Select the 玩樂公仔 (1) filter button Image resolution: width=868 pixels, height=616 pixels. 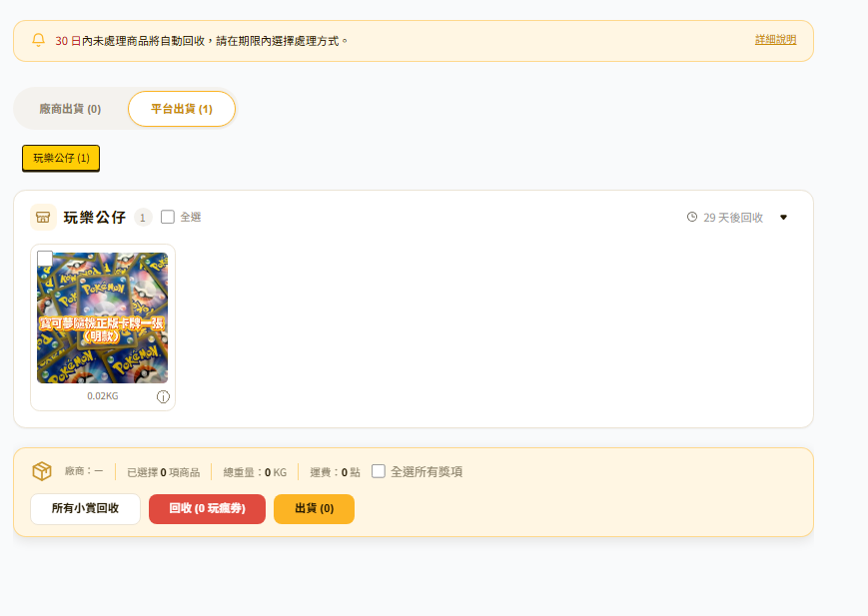(61, 159)
